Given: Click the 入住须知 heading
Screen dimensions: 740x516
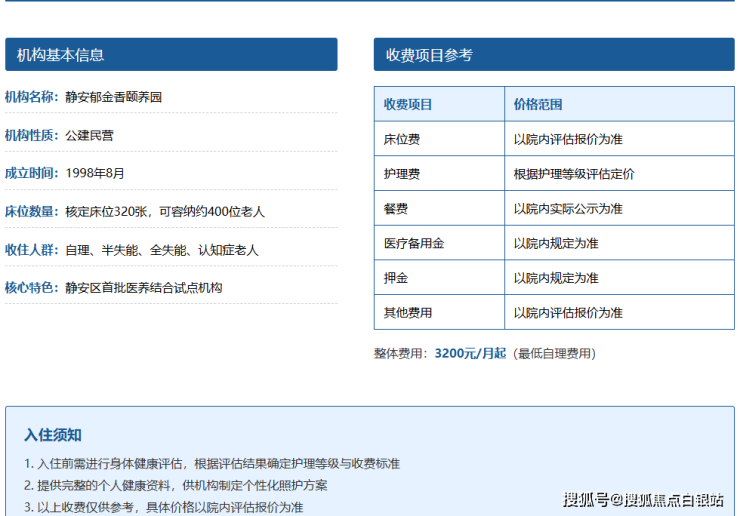Looking at the screenshot, I should (53, 435).
